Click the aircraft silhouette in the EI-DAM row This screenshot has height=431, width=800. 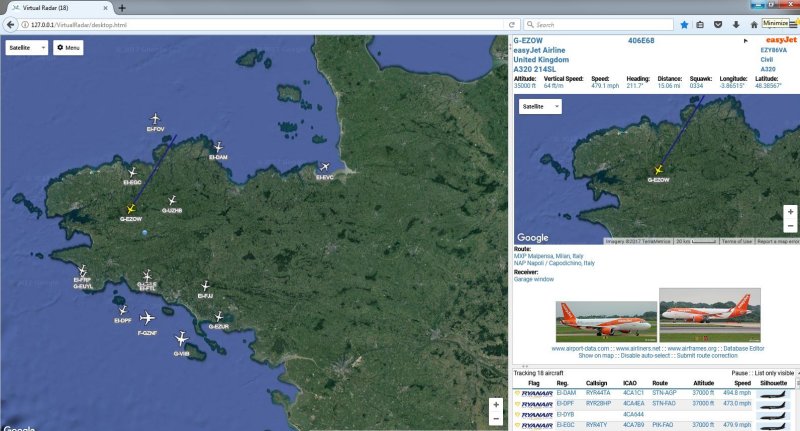(773, 393)
